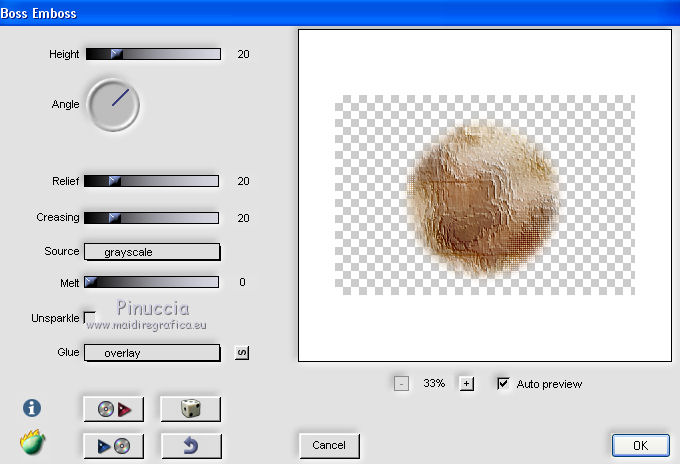Open the Glue overlay dropdown

tap(152, 353)
